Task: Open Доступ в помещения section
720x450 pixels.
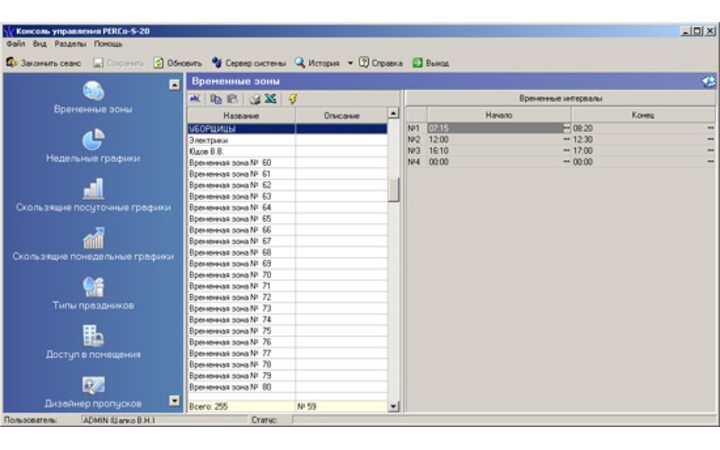Action: coord(92,336)
